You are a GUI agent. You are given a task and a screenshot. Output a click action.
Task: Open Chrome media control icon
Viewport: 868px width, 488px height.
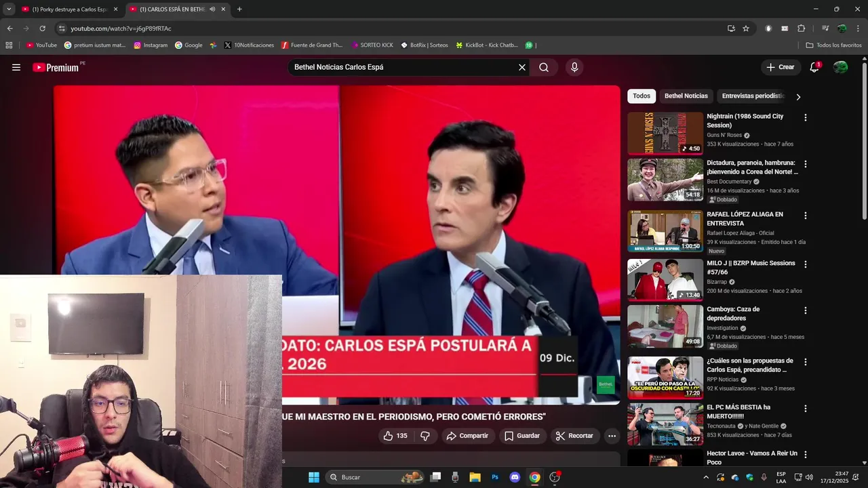coord(825,28)
